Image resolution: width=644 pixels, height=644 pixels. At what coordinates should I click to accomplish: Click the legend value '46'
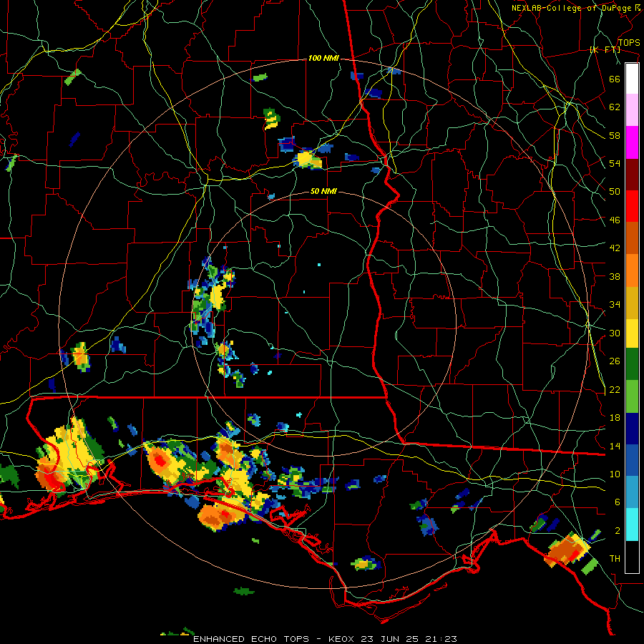tap(615, 220)
